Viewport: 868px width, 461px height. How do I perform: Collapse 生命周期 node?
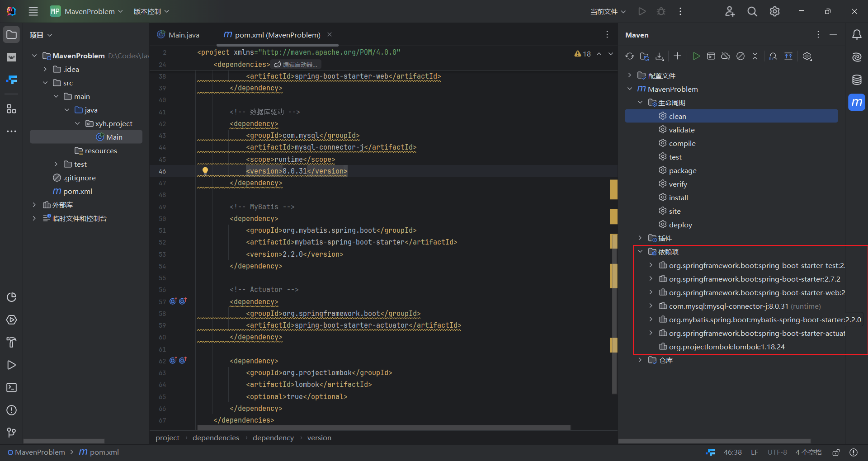pos(640,103)
